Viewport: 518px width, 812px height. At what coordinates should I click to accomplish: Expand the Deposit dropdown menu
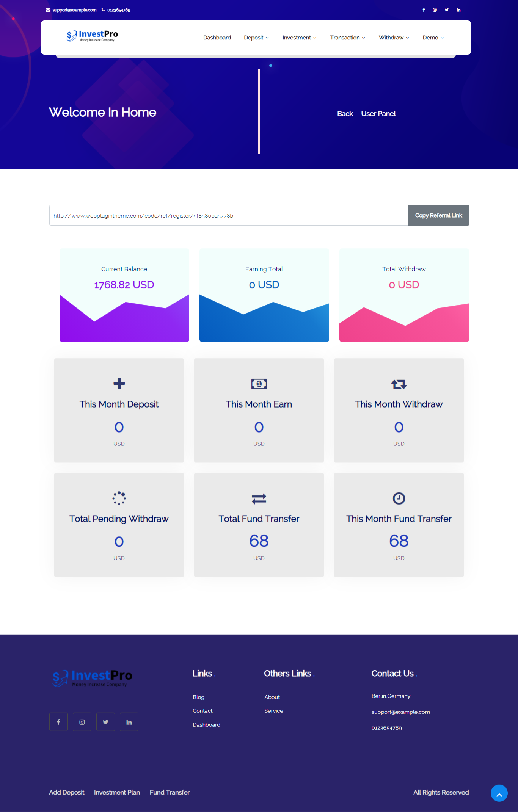coord(256,38)
